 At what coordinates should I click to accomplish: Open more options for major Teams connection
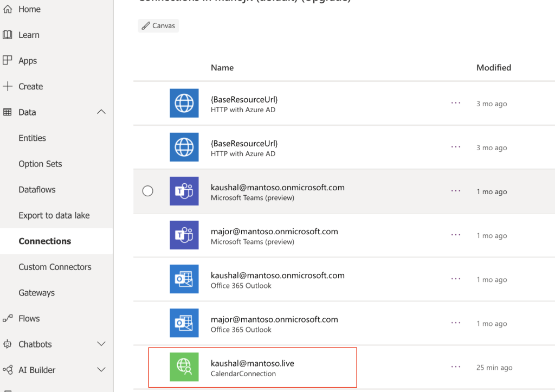(456, 235)
